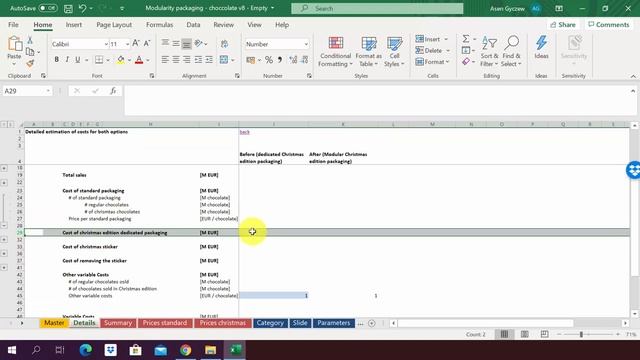Click the Share button
The image size is (640, 360).
(562, 25)
